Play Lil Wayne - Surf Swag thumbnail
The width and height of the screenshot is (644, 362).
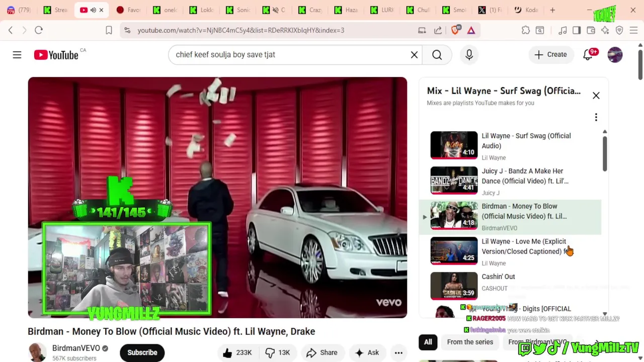coord(454,145)
